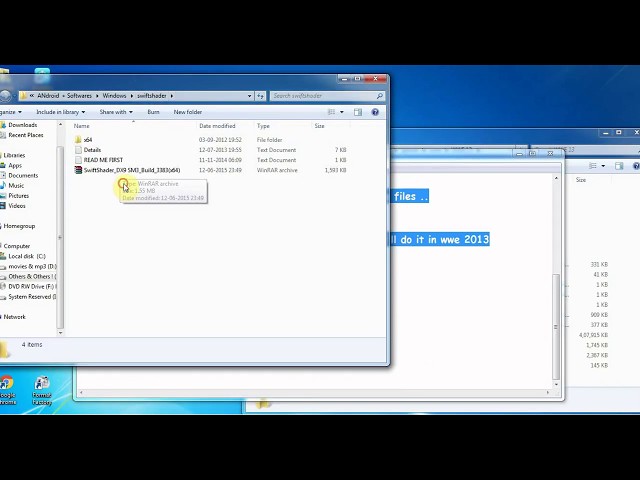
Task: Open view dropdown arrow in background Explorer
Action: click(603, 166)
